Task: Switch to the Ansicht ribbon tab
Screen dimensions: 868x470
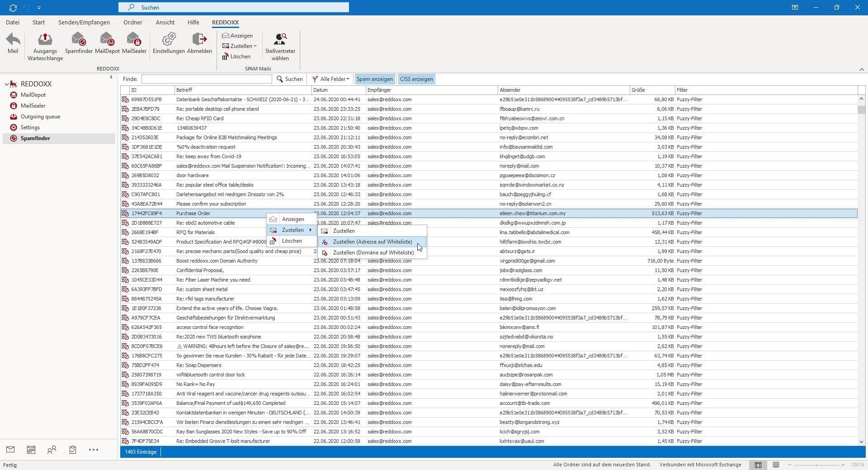Action: (165, 22)
